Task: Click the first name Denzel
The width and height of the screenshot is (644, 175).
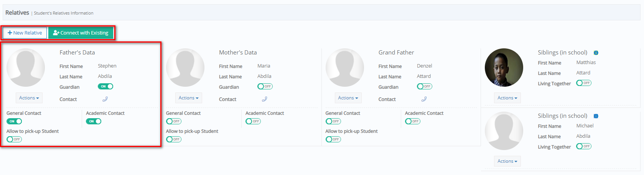Action: coord(425,66)
